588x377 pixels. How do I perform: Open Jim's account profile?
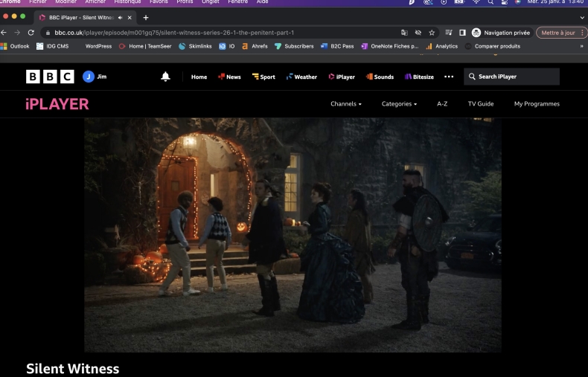click(95, 77)
